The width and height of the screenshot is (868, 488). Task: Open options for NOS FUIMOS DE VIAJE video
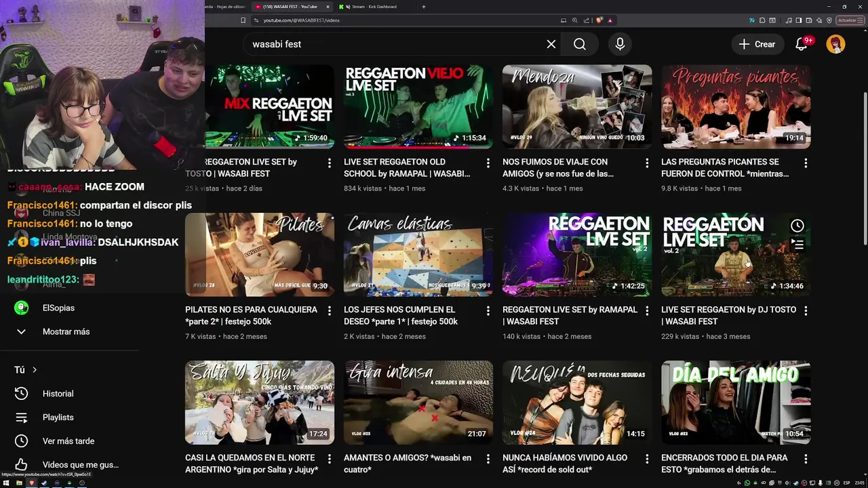pyautogui.click(x=647, y=163)
